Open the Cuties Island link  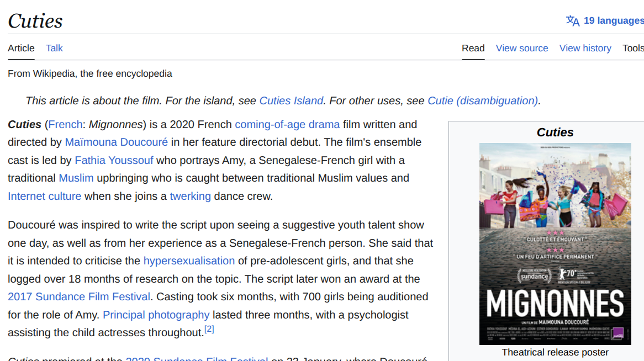pos(291,100)
